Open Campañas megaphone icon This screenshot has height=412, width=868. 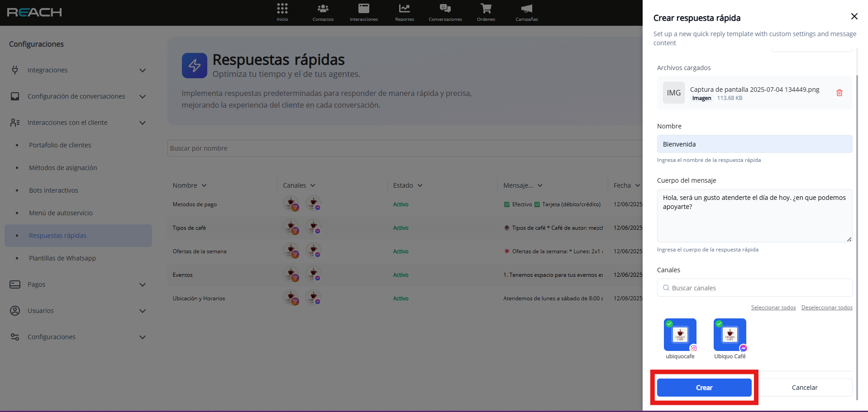(x=527, y=9)
